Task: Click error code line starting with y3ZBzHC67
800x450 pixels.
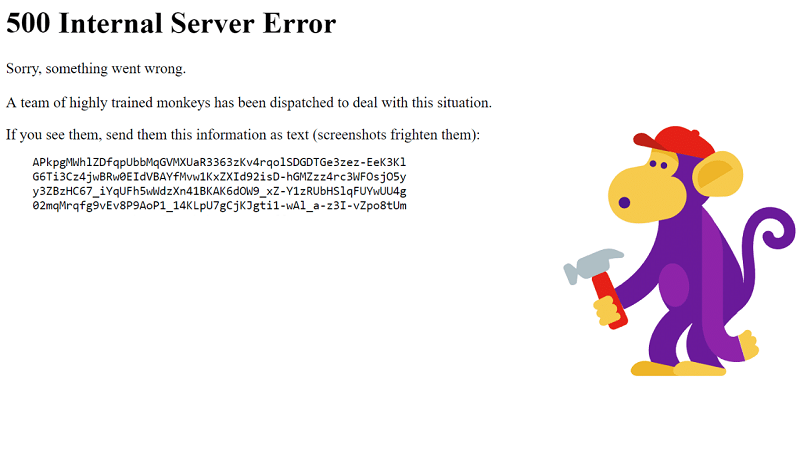Action: [x=219, y=191]
